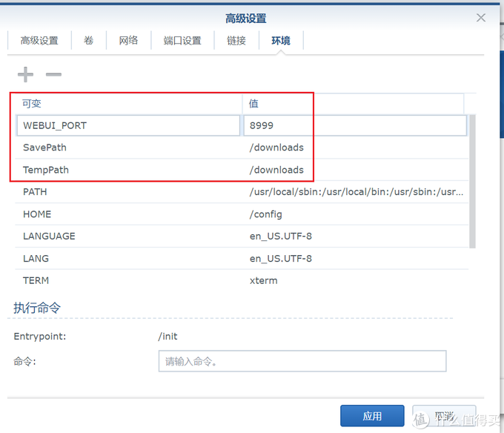
Task: Click the 取消 button
Action: pos(444,416)
